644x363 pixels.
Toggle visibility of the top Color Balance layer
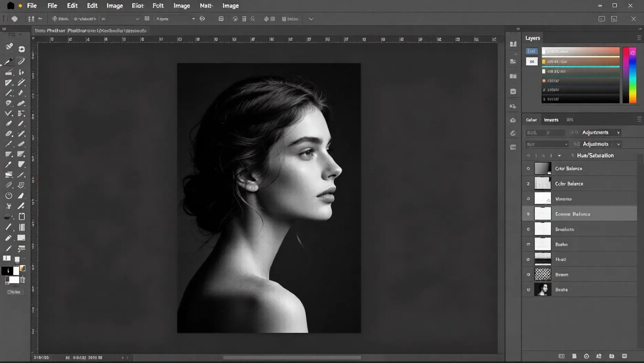click(528, 168)
